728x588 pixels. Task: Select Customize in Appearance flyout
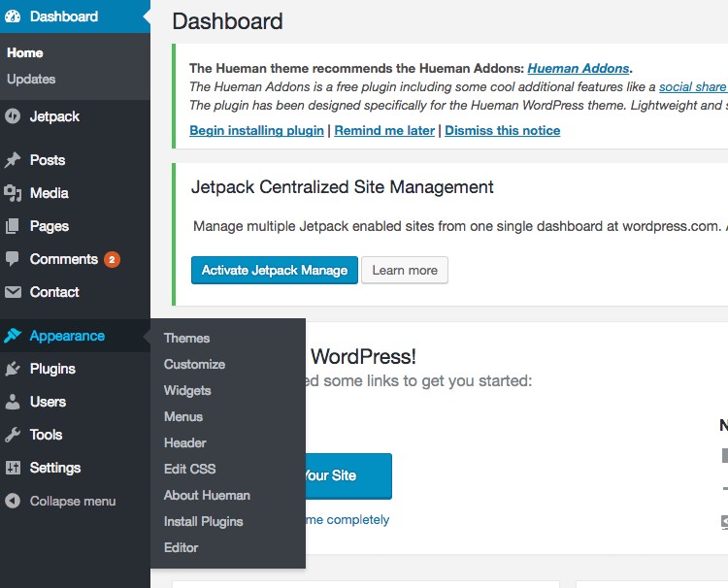click(x=194, y=365)
